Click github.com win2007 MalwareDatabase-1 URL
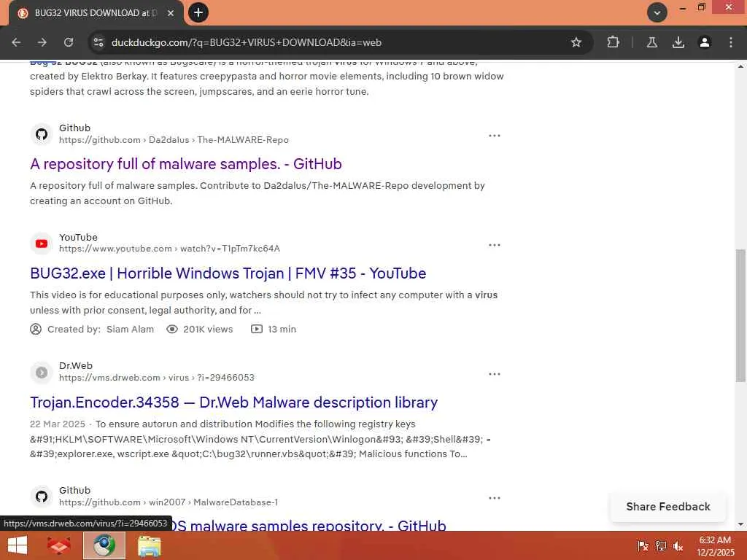 169,502
